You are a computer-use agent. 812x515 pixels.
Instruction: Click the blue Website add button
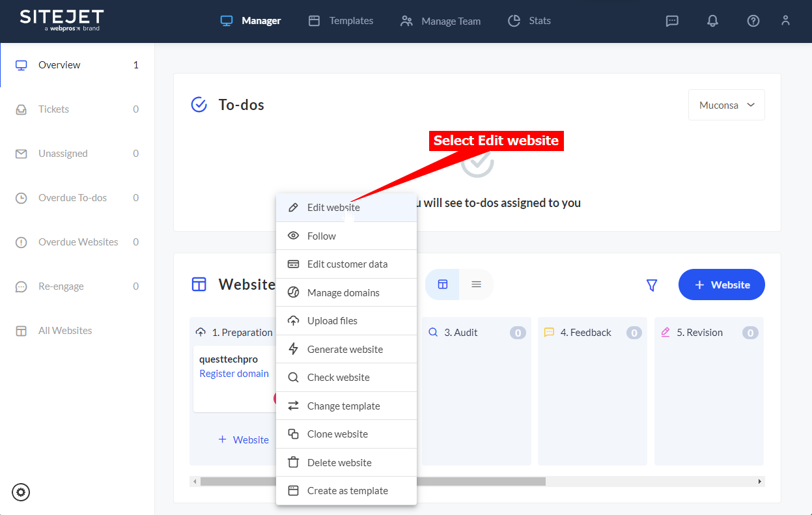721,285
